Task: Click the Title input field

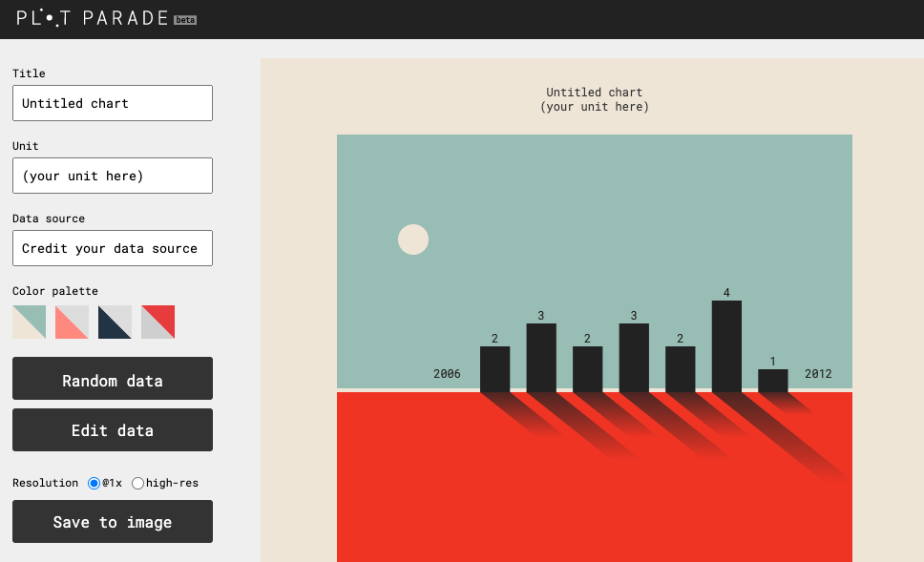Action: [113, 103]
